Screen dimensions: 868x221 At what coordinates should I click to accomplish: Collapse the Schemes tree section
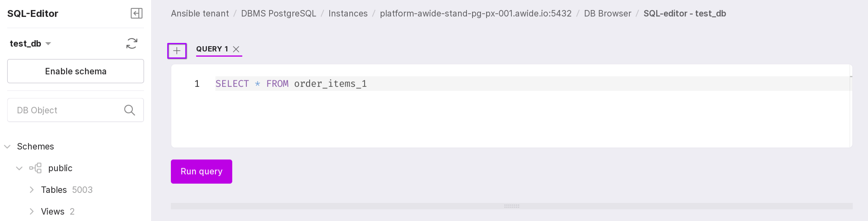[7, 146]
